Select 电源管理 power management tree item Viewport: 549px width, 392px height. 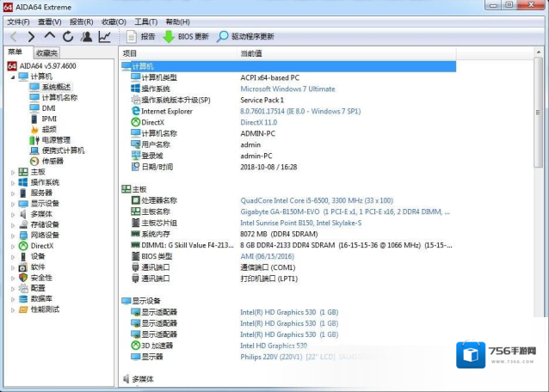tap(55, 140)
